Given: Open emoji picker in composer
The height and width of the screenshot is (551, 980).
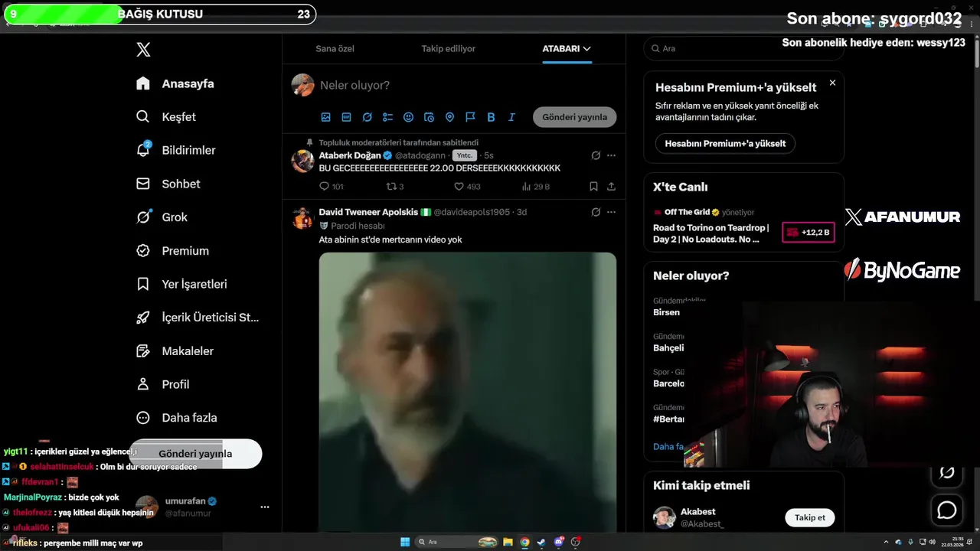Looking at the screenshot, I should click(x=408, y=117).
